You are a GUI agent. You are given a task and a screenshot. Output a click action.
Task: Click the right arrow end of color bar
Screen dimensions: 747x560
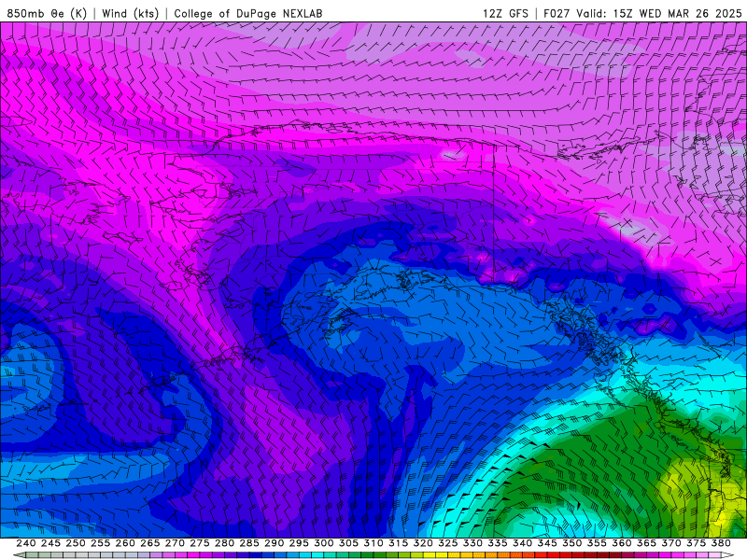tap(727, 555)
